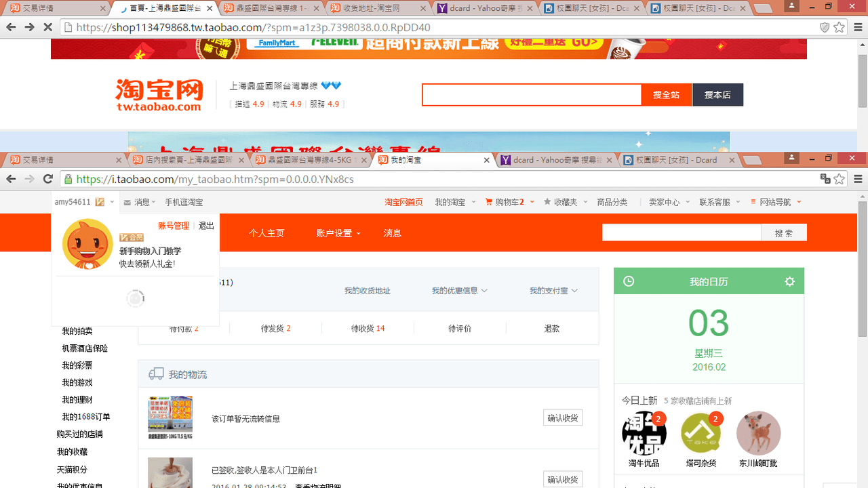Open 我的收货地址 link

pos(367,291)
